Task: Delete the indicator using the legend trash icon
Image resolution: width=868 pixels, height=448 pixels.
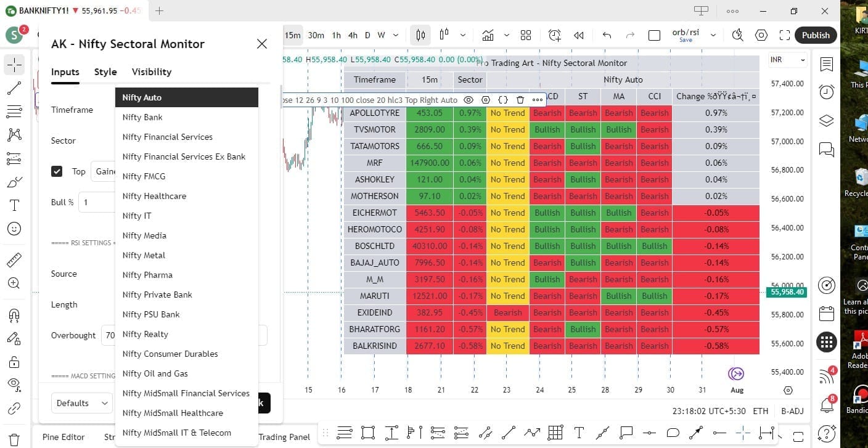Action: pyautogui.click(x=520, y=100)
